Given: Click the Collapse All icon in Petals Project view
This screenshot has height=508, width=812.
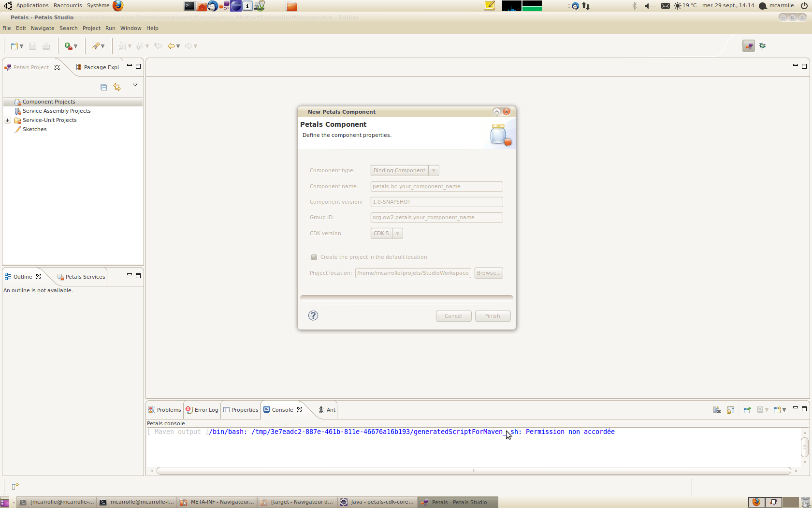Looking at the screenshot, I should coord(103,87).
